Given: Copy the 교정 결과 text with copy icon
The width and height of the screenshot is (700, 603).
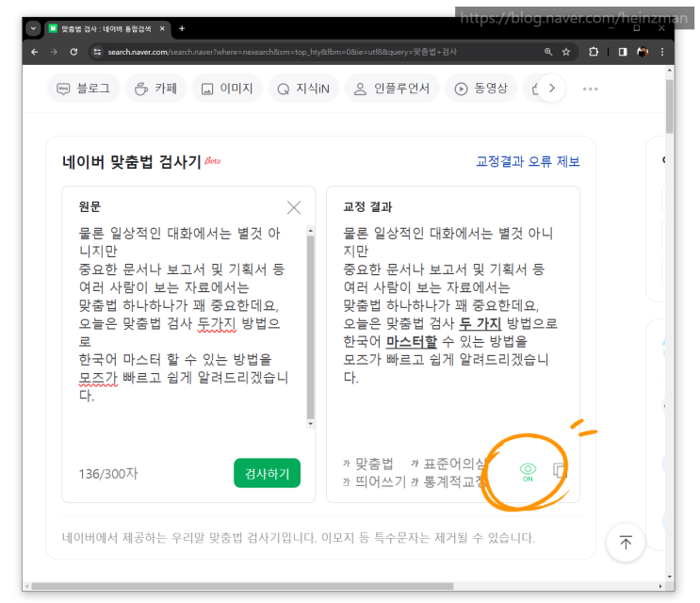Looking at the screenshot, I should tap(560, 470).
